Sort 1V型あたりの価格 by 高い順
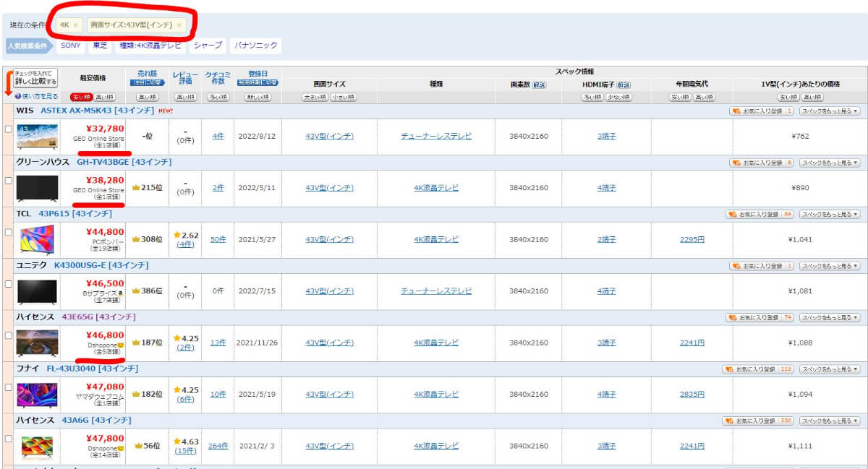 [812, 97]
